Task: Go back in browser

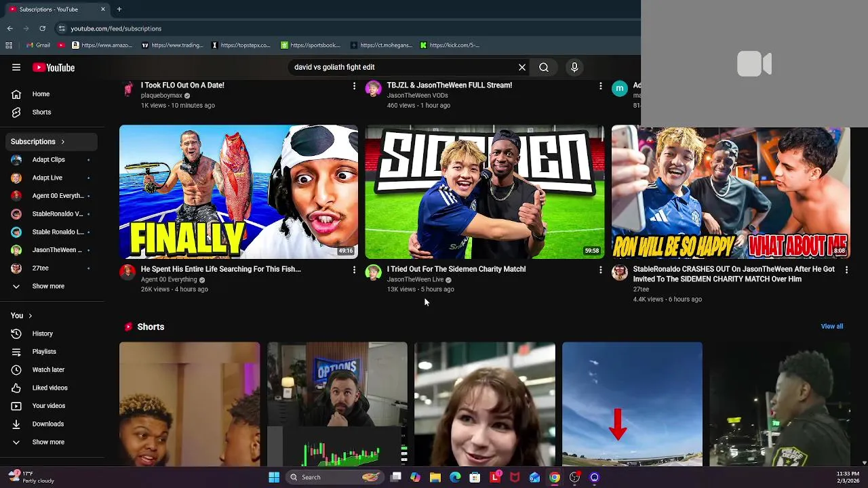Action: [9, 28]
